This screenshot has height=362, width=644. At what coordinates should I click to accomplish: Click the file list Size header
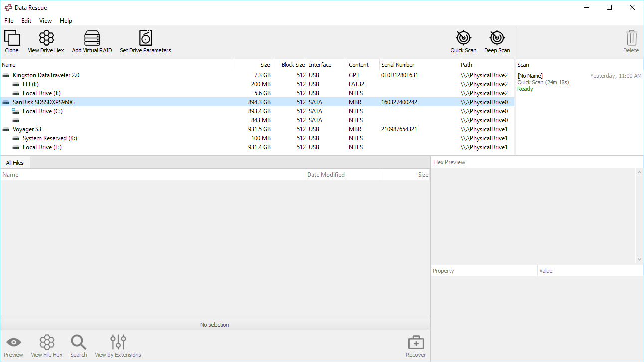pos(405,175)
